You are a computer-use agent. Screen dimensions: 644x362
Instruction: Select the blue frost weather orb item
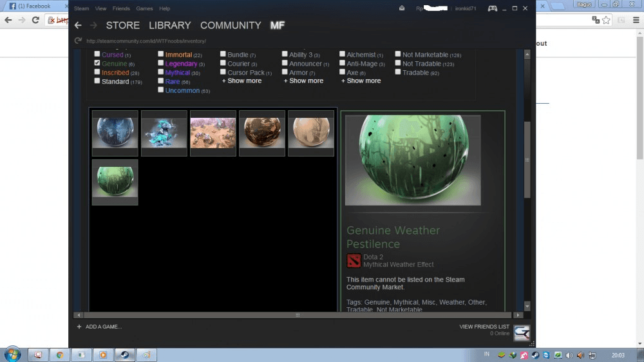[115, 133]
